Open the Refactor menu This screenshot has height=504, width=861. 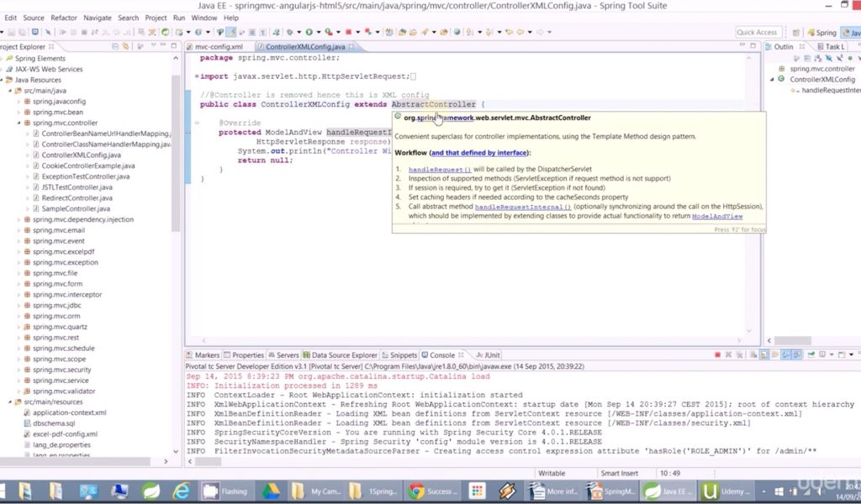64,18
